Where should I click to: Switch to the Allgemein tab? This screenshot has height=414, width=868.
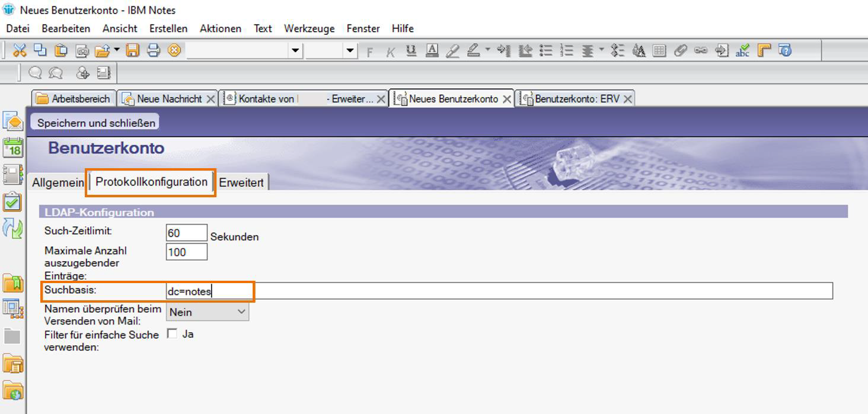click(x=58, y=182)
